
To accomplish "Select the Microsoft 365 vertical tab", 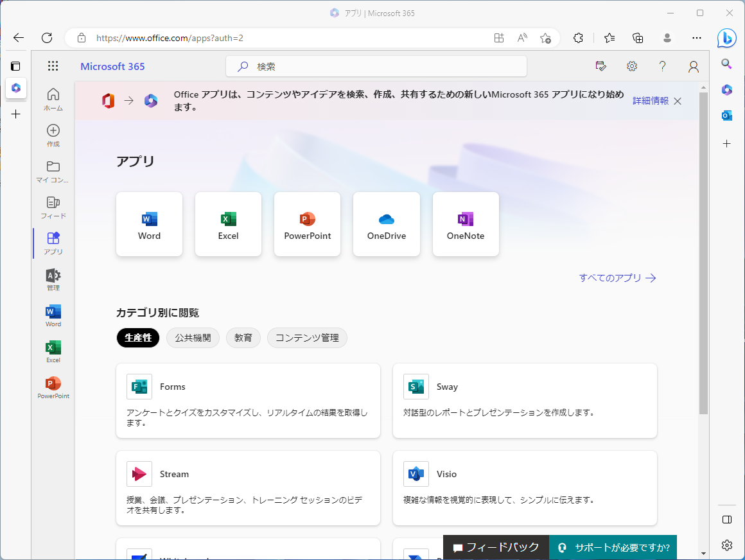I will (x=15, y=88).
